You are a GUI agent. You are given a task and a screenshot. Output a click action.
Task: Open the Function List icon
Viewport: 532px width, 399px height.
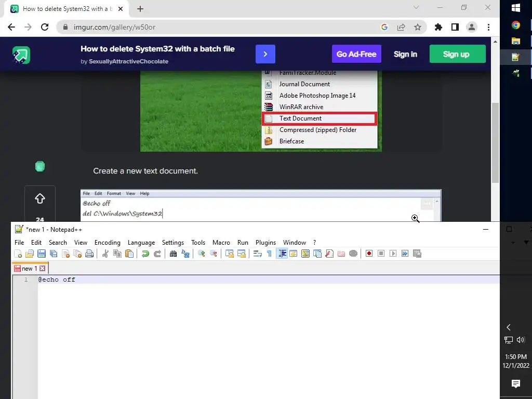pos(329,254)
